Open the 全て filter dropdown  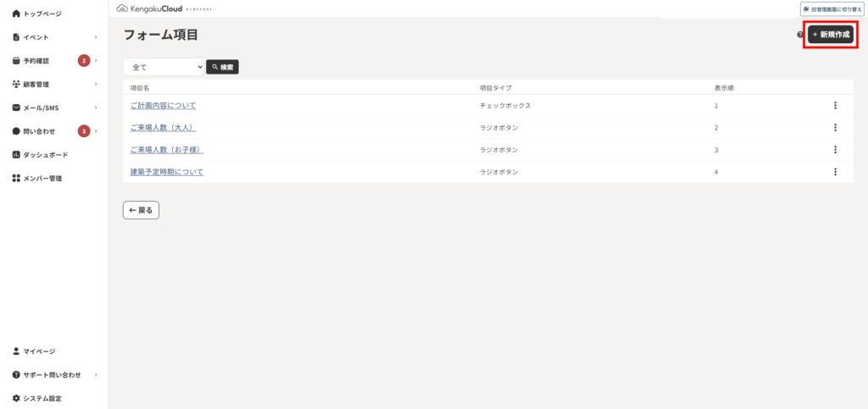coord(164,67)
